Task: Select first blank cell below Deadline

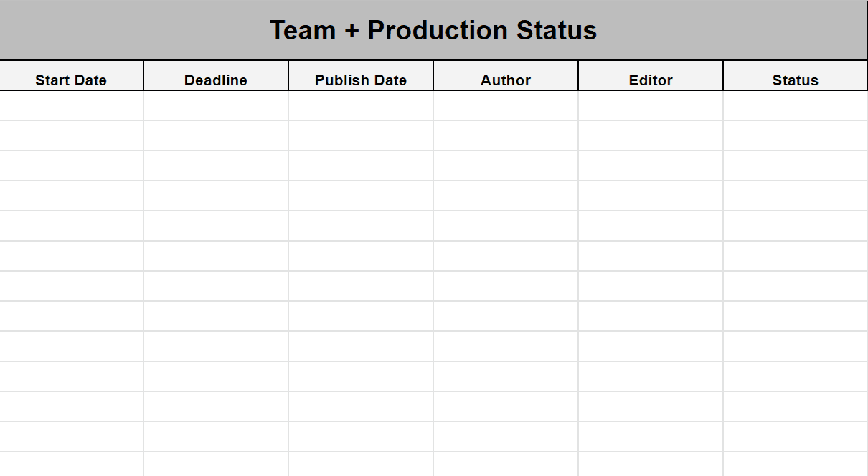Action: [x=216, y=105]
